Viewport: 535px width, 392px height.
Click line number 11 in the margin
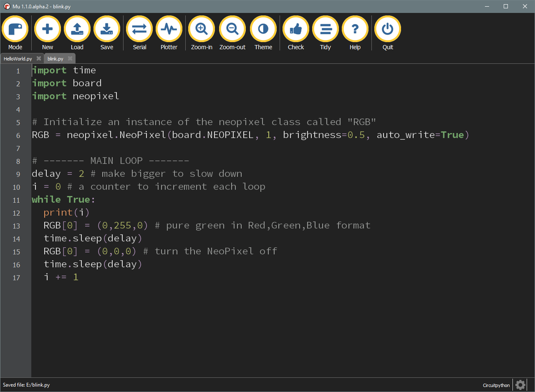click(16, 200)
